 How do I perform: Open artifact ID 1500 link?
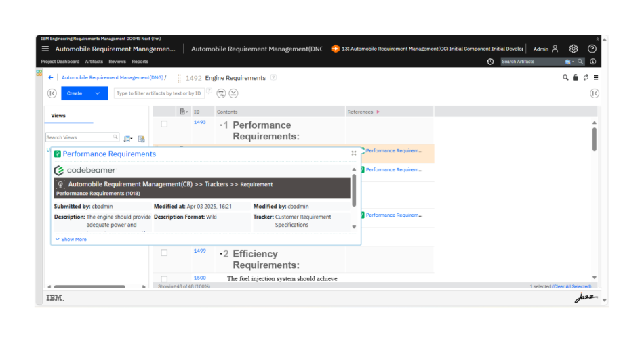(199, 278)
